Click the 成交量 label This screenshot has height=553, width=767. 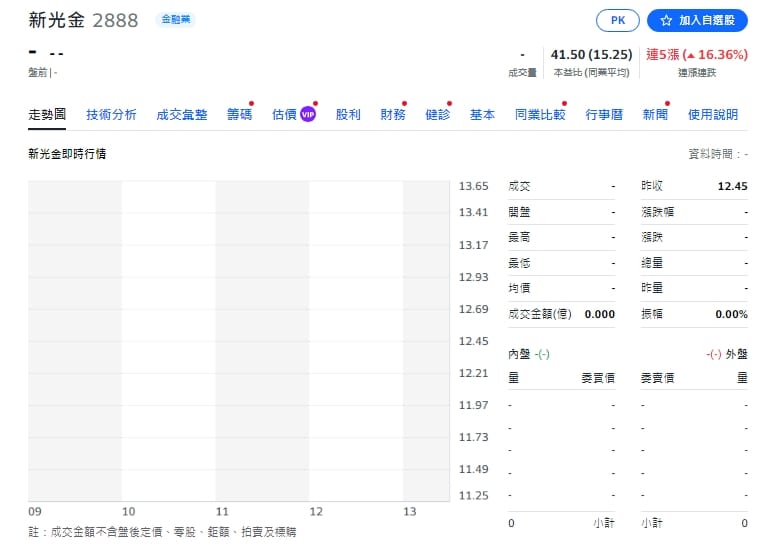(522, 73)
